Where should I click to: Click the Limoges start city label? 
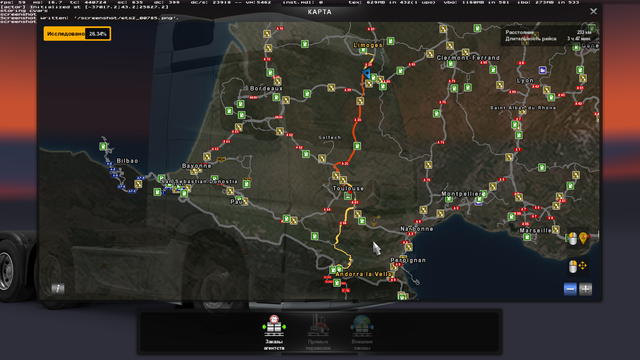click(x=368, y=45)
